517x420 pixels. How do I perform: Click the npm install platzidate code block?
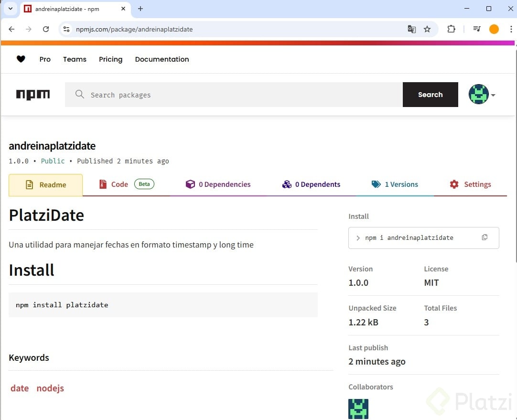(x=163, y=305)
